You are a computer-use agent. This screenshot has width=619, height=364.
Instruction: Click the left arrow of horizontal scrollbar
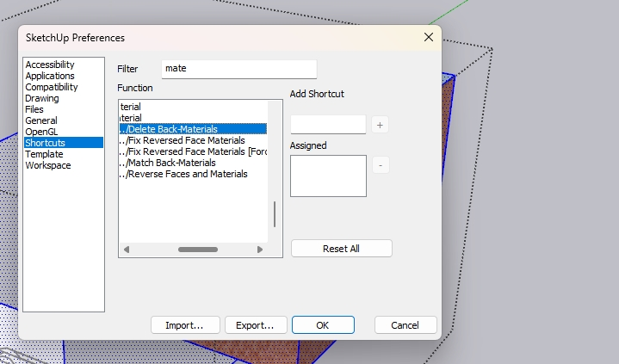[x=127, y=250]
